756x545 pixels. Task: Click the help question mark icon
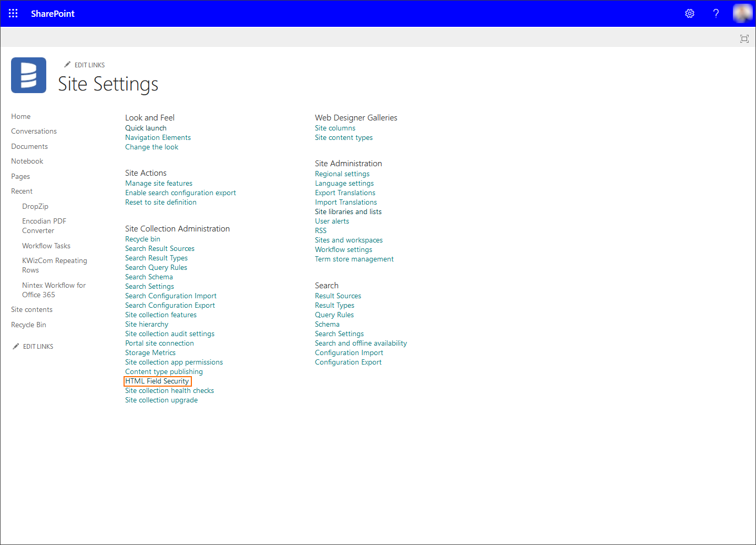716,14
